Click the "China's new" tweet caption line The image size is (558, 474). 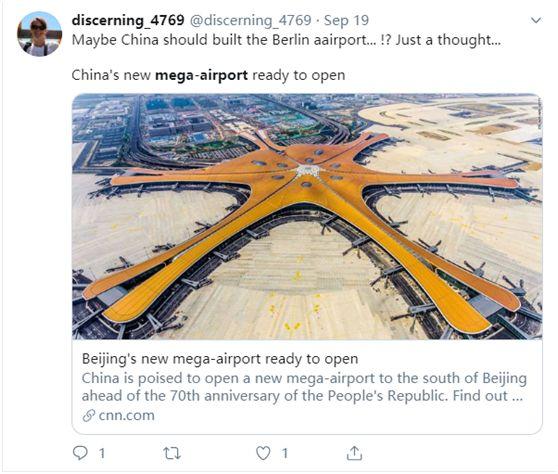click(208, 75)
